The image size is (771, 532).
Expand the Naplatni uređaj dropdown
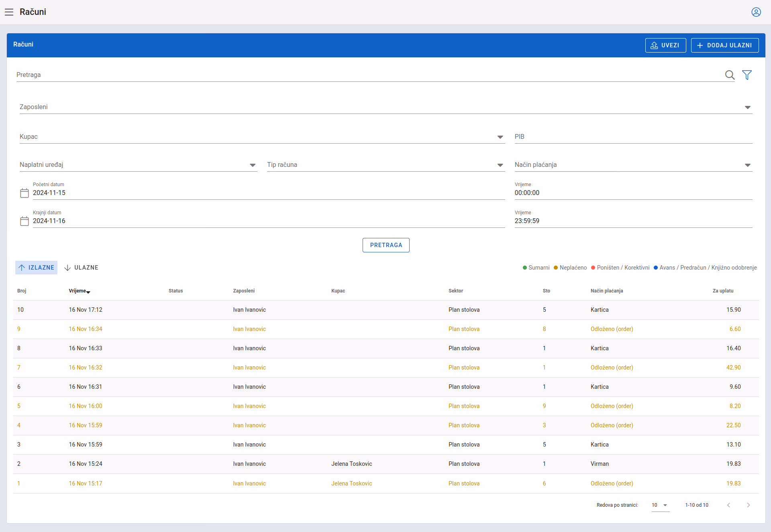(x=253, y=165)
